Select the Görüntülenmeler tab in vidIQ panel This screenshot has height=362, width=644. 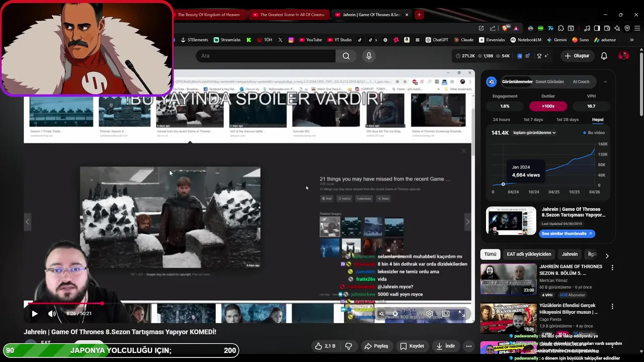tap(517, 81)
